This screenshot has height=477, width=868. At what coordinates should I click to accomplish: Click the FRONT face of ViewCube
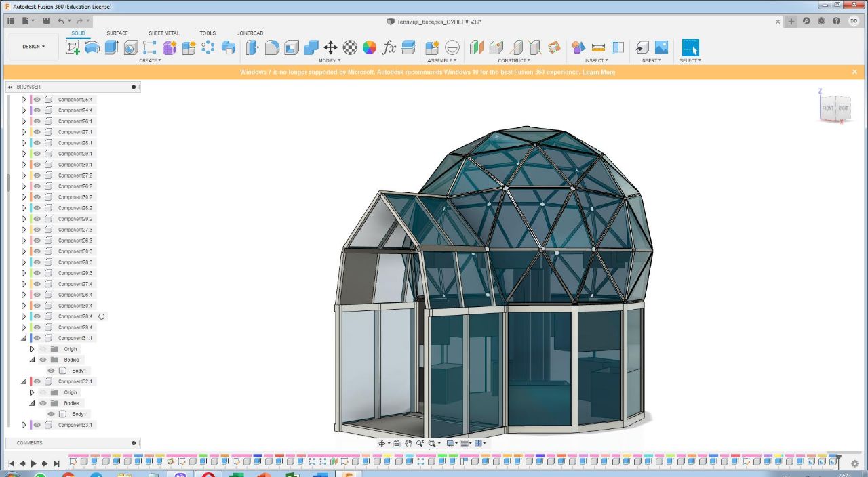(828, 108)
